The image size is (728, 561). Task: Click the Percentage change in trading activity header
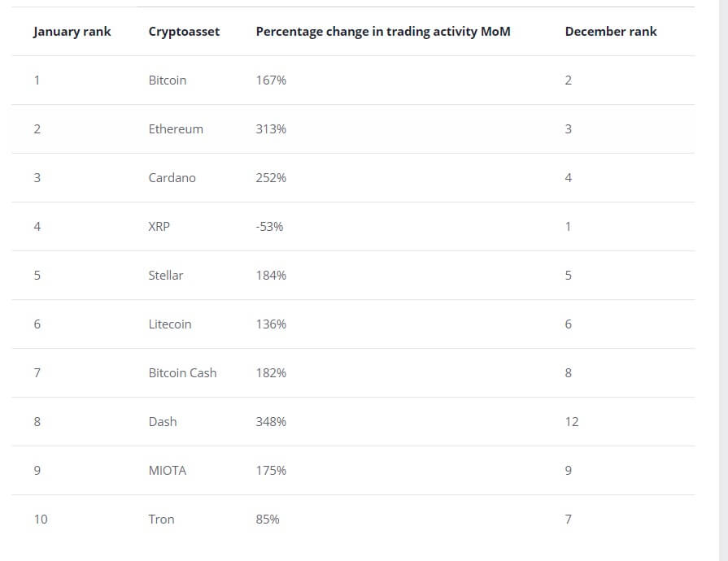pyautogui.click(x=383, y=32)
